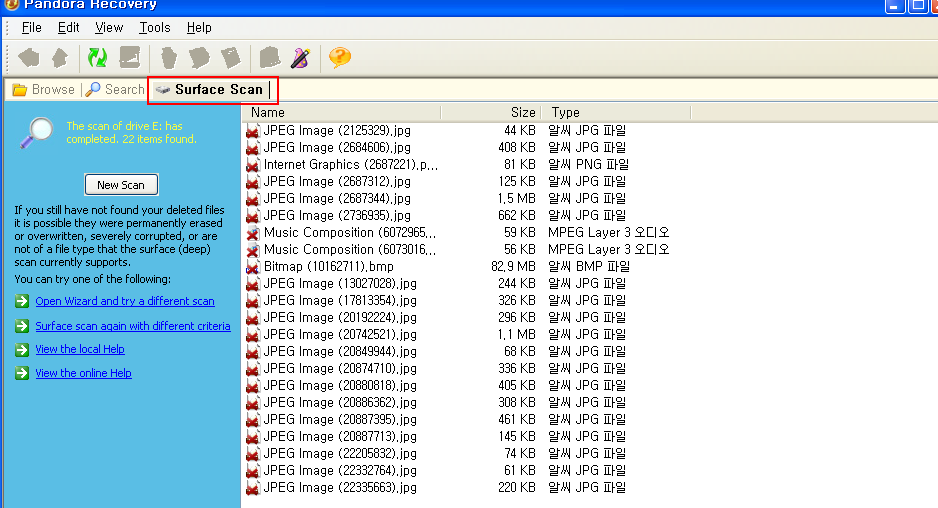Click the 1,5 MB size cell
The height and width of the screenshot is (508, 938).
(x=516, y=199)
